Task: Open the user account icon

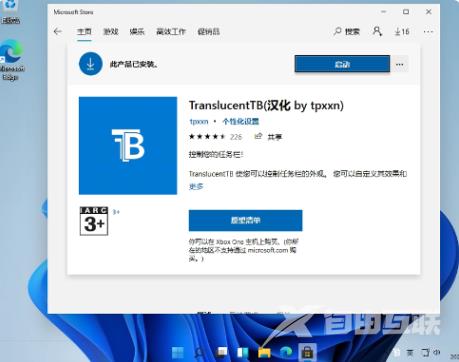Action: coord(377,32)
